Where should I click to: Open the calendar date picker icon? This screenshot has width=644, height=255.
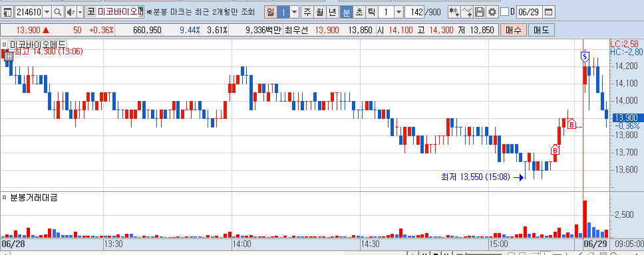pyautogui.click(x=548, y=13)
